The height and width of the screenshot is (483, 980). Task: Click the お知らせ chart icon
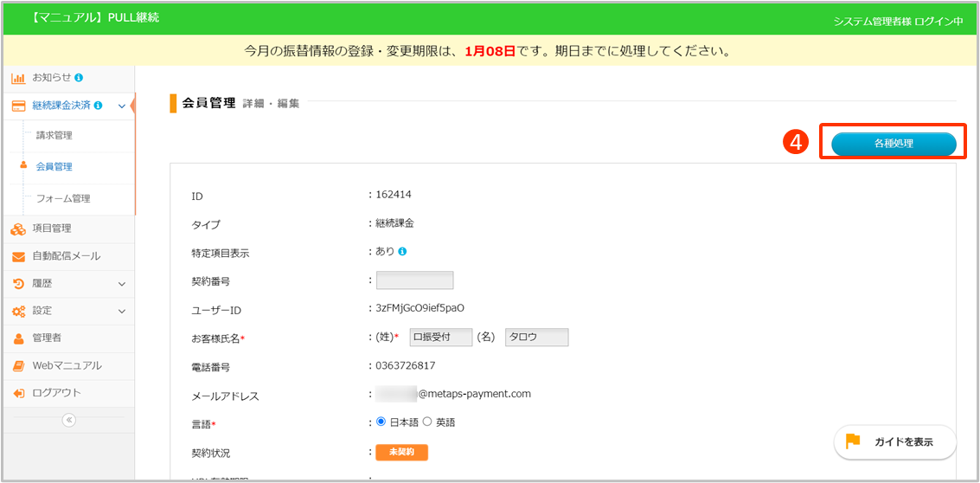click(x=18, y=78)
